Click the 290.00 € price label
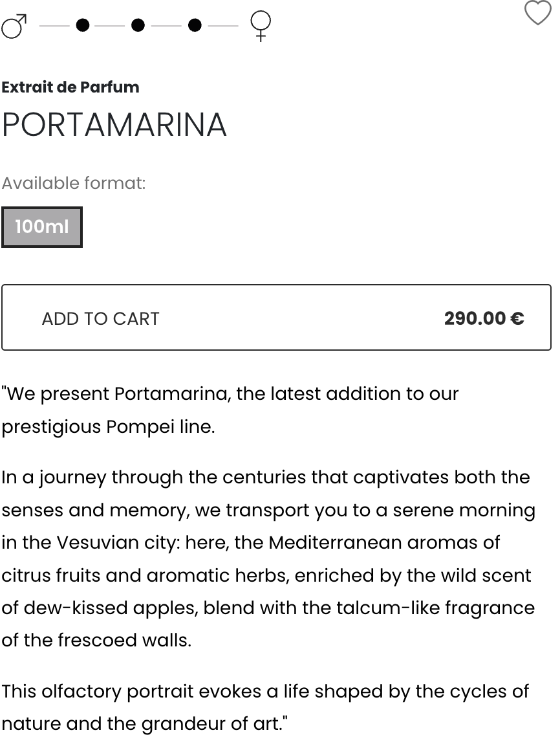The height and width of the screenshot is (748, 560). (x=484, y=318)
